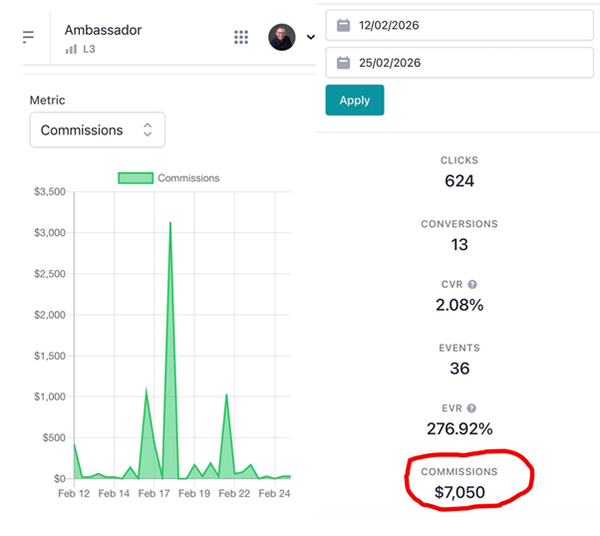The image size is (600, 536).
Task: Click the tallest chart peak above $3,000
Action: coord(170,223)
